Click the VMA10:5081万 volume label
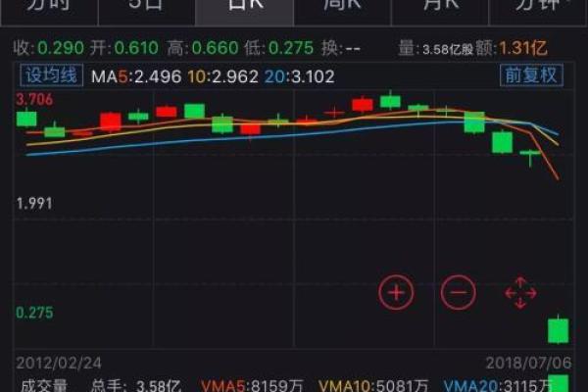The height and width of the screenshot is (392, 588). (x=373, y=385)
